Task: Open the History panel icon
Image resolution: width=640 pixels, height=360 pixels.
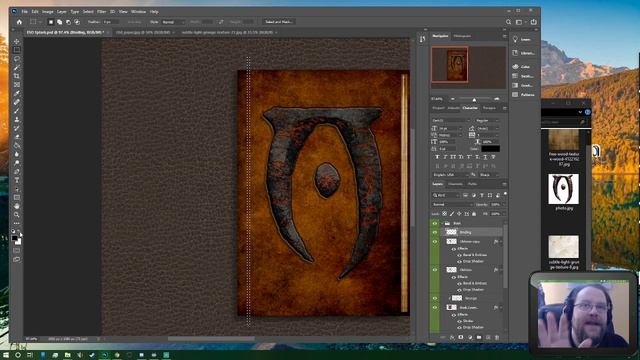Action: pos(422,39)
